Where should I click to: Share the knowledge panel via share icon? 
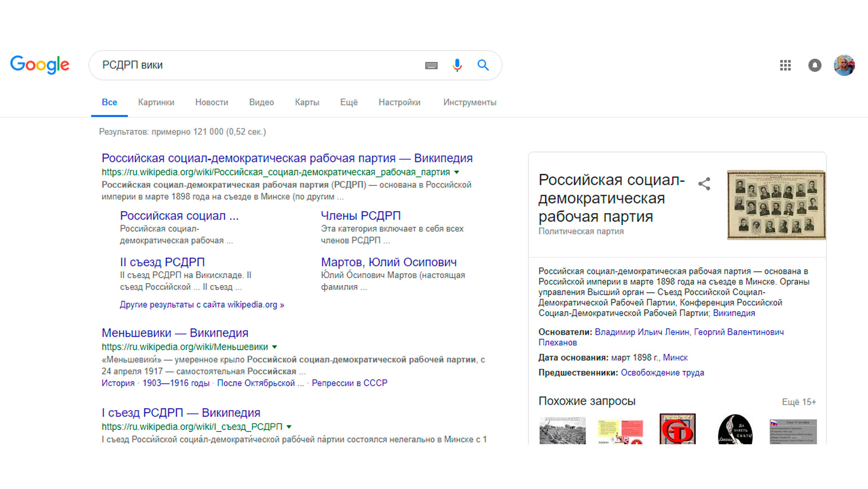click(704, 184)
